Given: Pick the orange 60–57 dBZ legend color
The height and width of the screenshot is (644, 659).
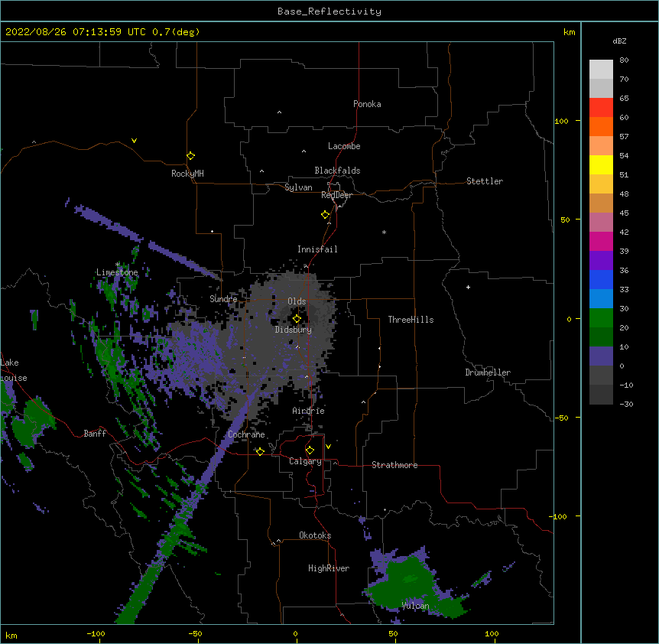Looking at the screenshot, I should 601,126.
